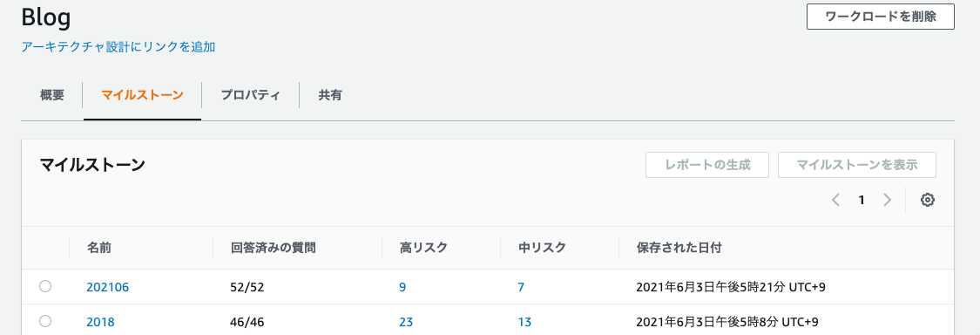This screenshot has height=335, width=980.
Task: Select the 202106 milestone radio button
Action: tap(45, 286)
